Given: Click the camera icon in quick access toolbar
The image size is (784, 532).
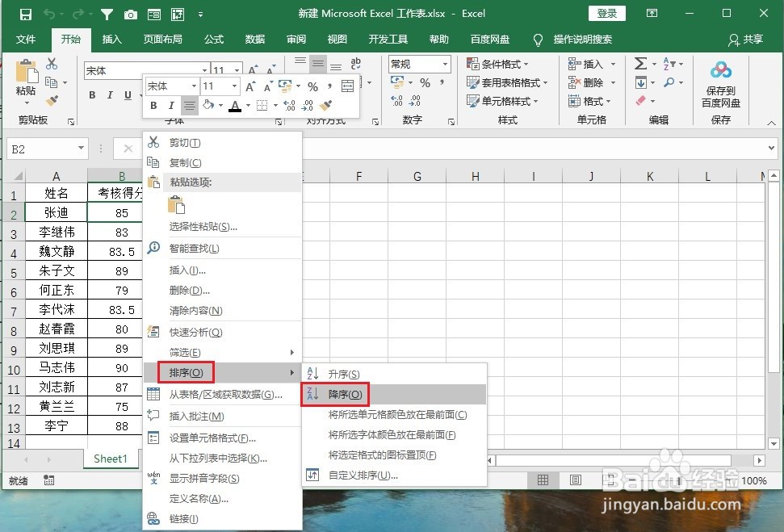Looking at the screenshot, I should (x=131, y=15).
